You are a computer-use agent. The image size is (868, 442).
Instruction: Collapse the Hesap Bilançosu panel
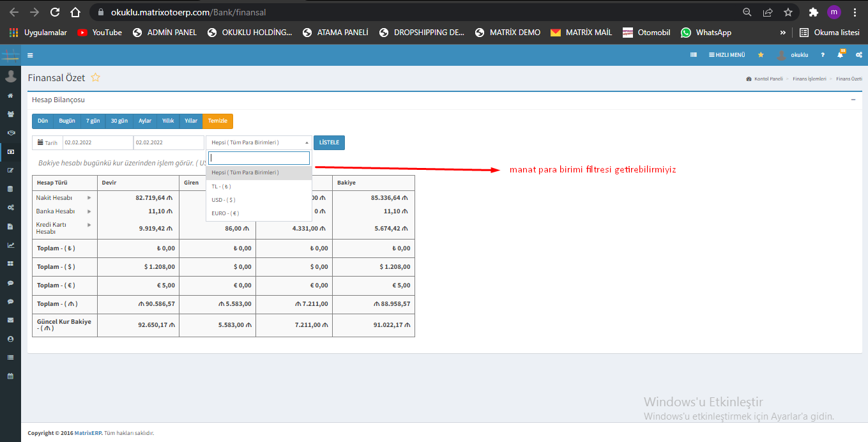tap(853, 100)
